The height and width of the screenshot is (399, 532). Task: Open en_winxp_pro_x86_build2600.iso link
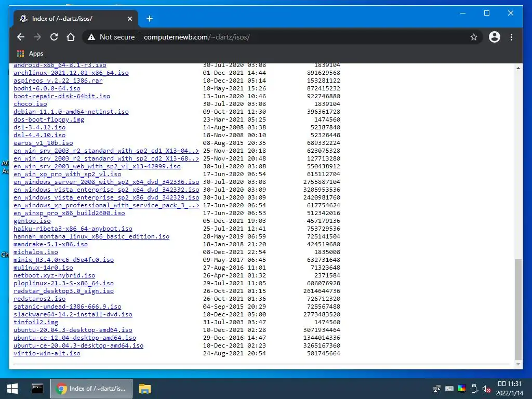(69, 213)
